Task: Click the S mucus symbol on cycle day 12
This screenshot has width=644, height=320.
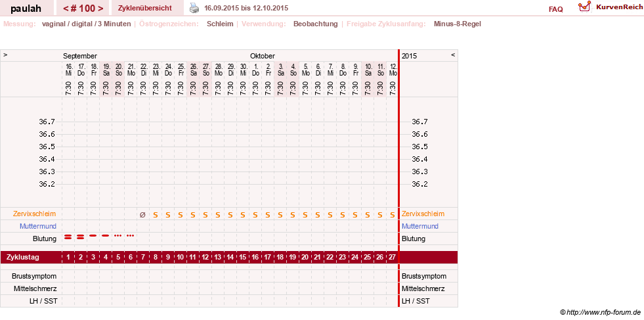Action: click(x=205, y=215)
